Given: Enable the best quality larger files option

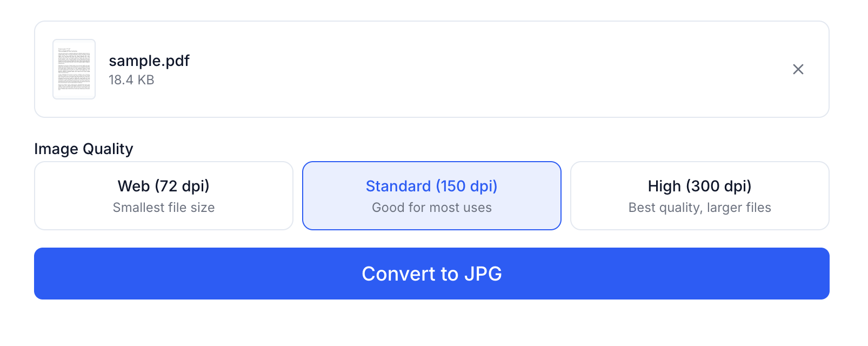Looking at the screenshot, I should (699, 195).
